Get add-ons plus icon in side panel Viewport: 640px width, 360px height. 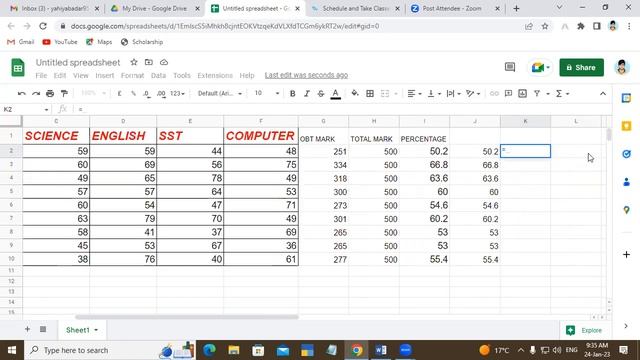626,255
